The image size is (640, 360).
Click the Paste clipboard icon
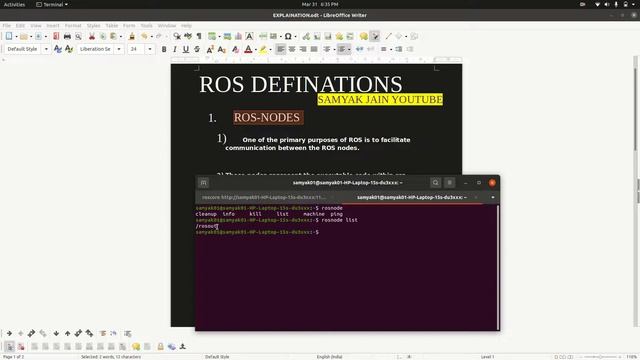point(113,36)
